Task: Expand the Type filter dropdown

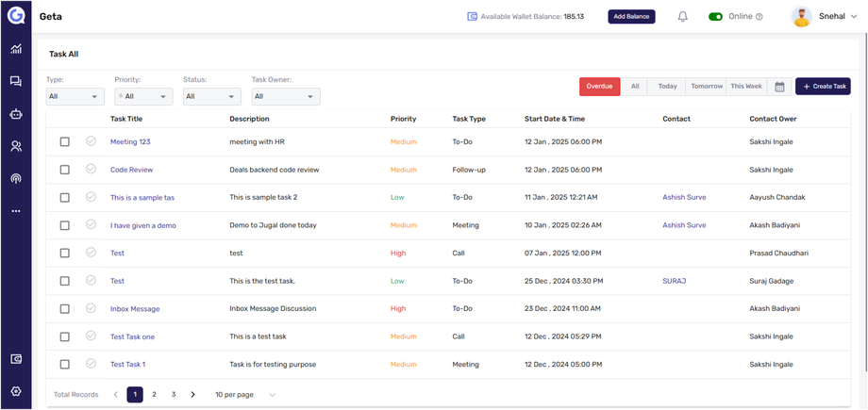Action: pos(75,96)
